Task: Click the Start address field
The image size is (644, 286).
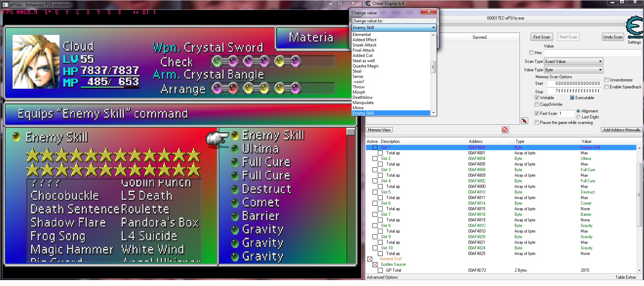Action: 574,83
